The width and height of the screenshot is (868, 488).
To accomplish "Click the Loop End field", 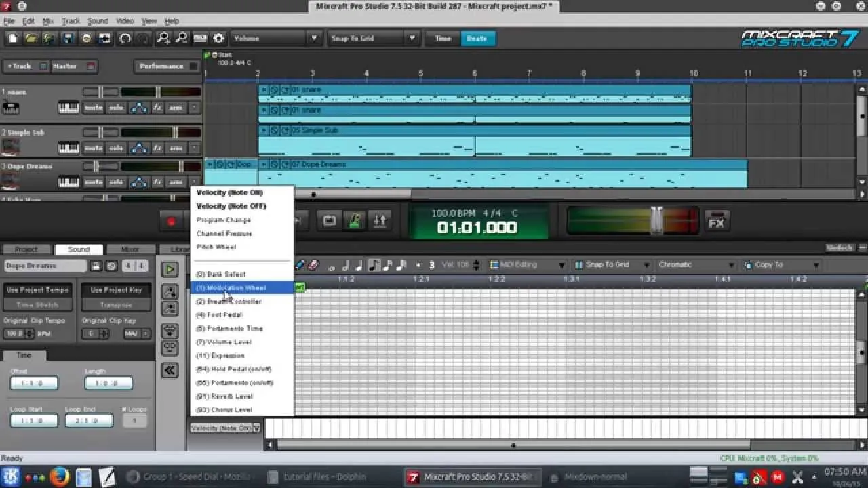I will coord(89,421).
